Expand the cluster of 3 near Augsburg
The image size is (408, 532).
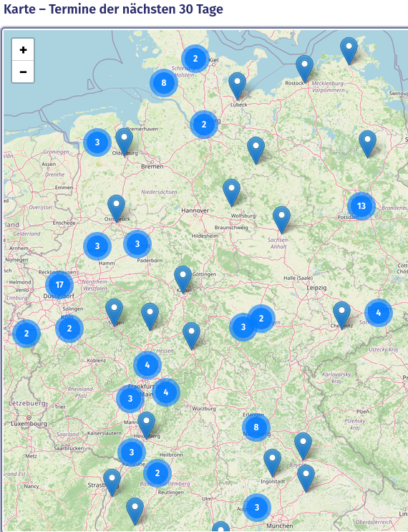click(257, 507)
